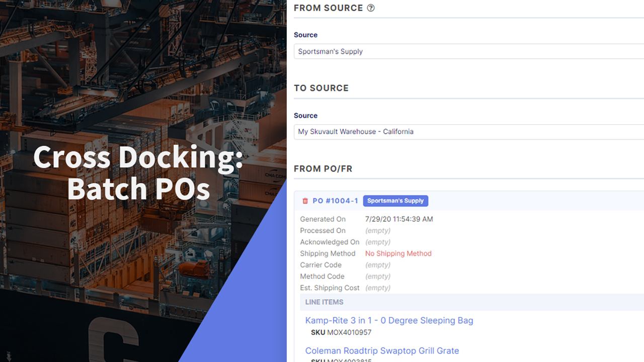This screenshot has height=362, width=644.
Task: Delete PO #1004-1 with the trash icon
Action: click(x=305, y=201)
